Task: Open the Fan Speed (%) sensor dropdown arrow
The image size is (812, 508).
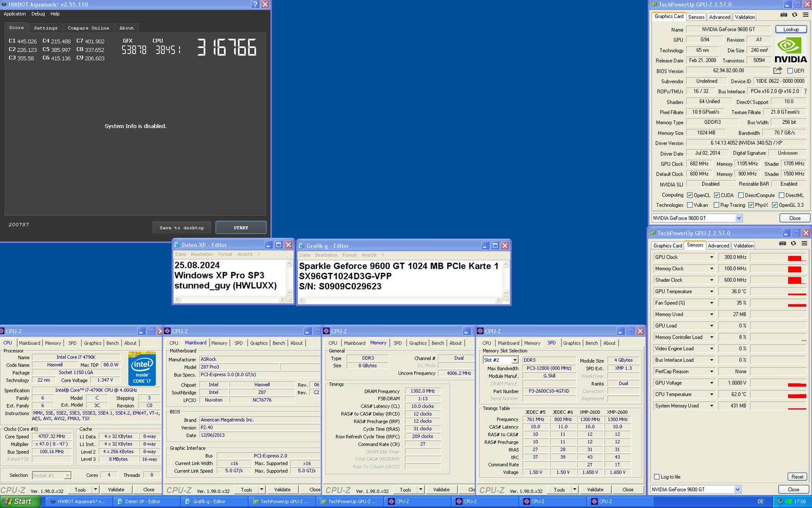Action: pos(711,303)
